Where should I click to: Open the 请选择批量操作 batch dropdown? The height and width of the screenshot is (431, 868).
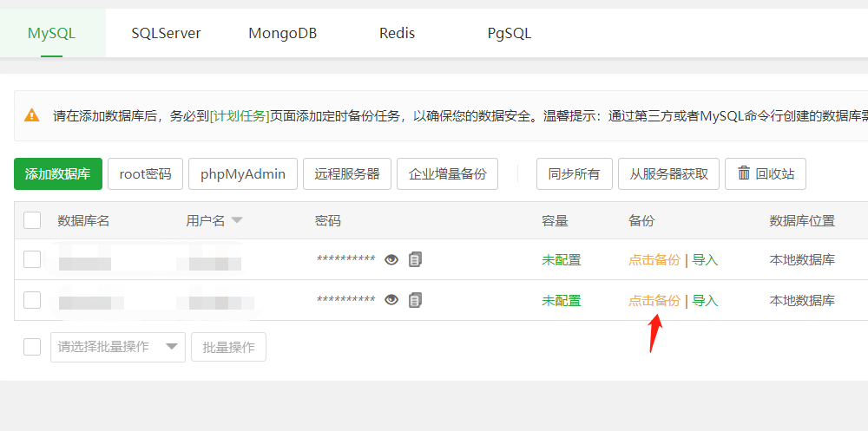(118, 347)
